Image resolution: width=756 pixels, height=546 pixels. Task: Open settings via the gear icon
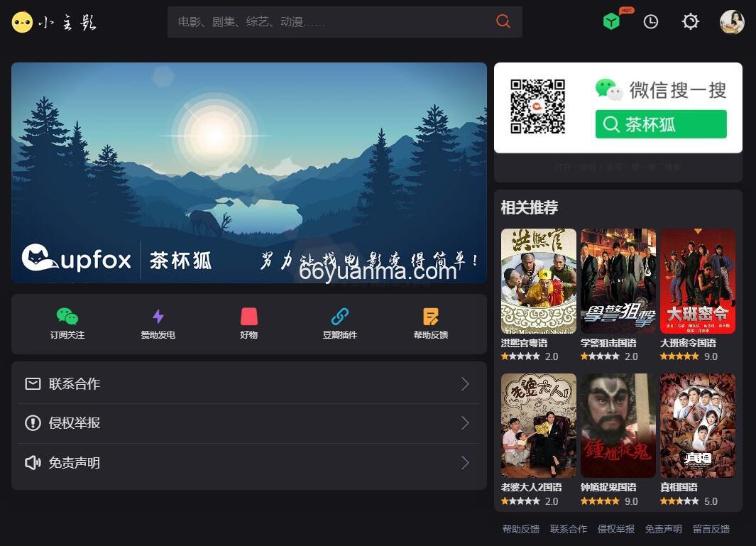[690, 22]
